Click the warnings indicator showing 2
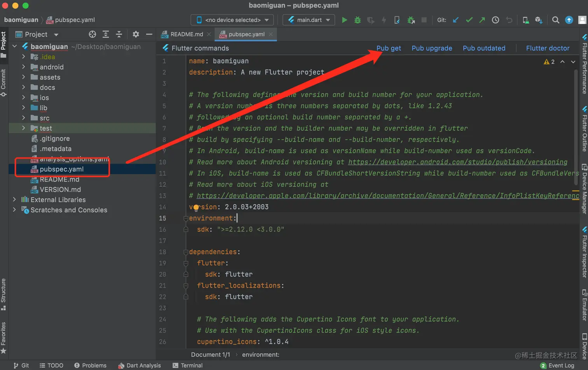The height and width of the screenshot is (370, 588). tap(549, 62)
